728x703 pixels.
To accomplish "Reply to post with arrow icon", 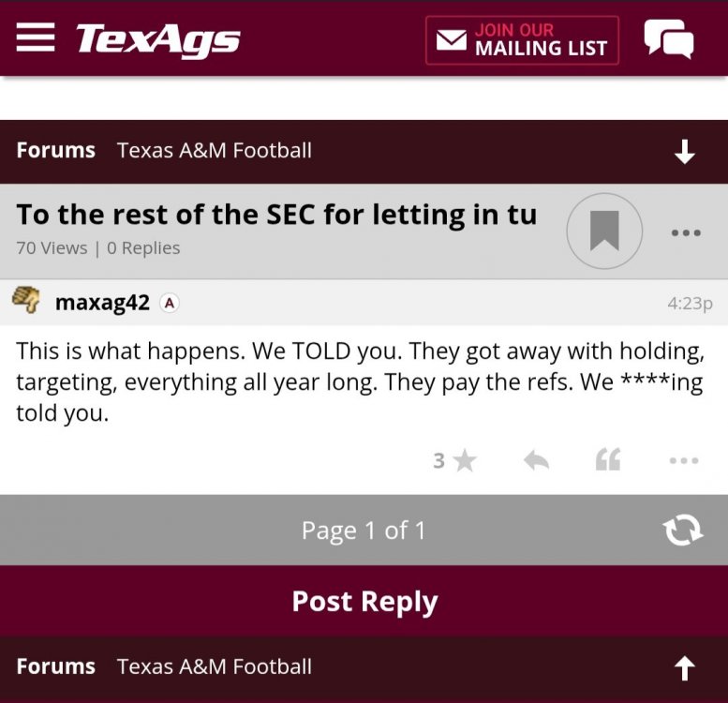I will [x=536, y=460].
